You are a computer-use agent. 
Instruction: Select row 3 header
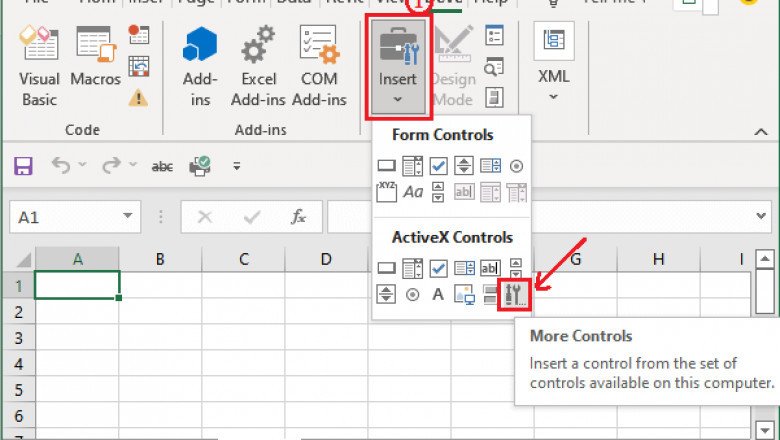tap(19, 338)
